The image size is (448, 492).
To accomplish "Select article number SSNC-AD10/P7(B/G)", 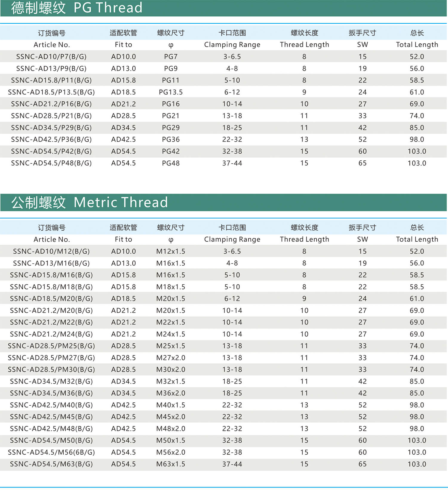I will 51,57.
